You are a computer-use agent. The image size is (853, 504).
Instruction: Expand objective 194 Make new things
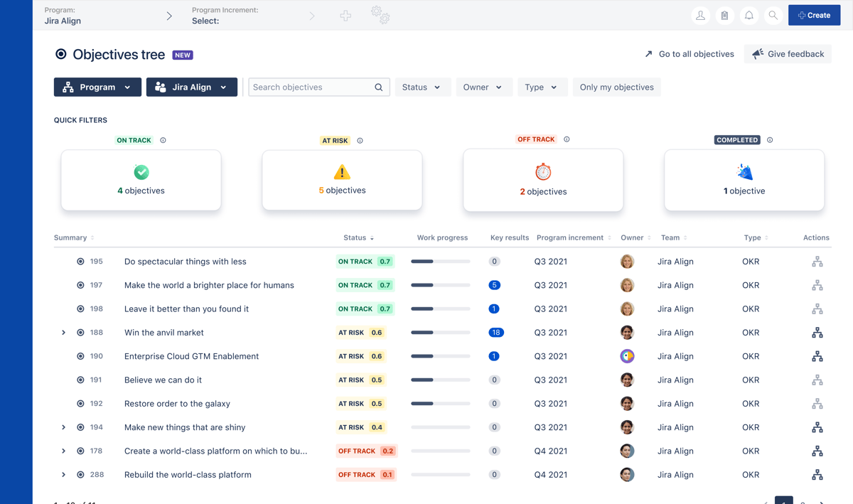click(63, 427)
